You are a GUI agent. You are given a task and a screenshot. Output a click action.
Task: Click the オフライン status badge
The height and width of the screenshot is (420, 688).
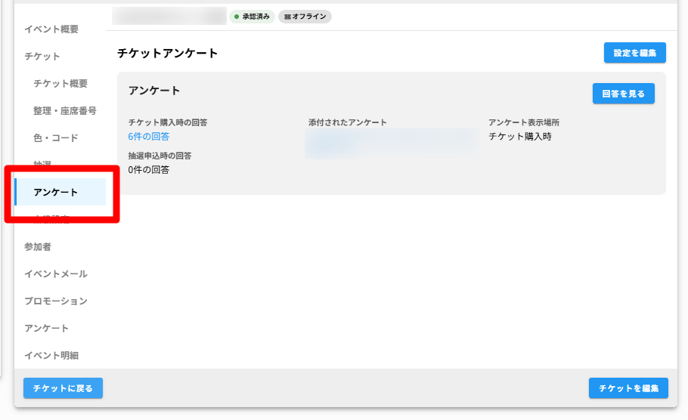tap(305, 17)
